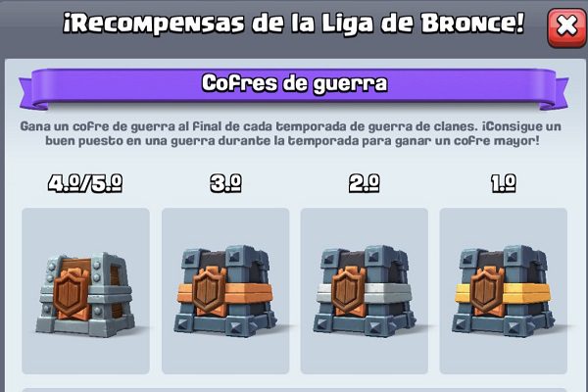Image resolution: width=588 pixels, height=392 pixels.
Task: Tap the right folded end of the purple ribbon
Action: tap(555, 94)
